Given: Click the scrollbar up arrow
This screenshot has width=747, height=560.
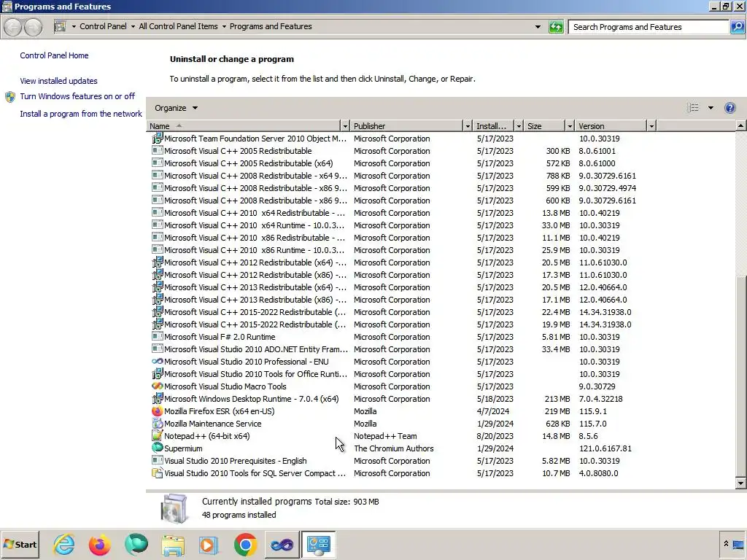Looking at the screenshot, I should tap(740, 126).
